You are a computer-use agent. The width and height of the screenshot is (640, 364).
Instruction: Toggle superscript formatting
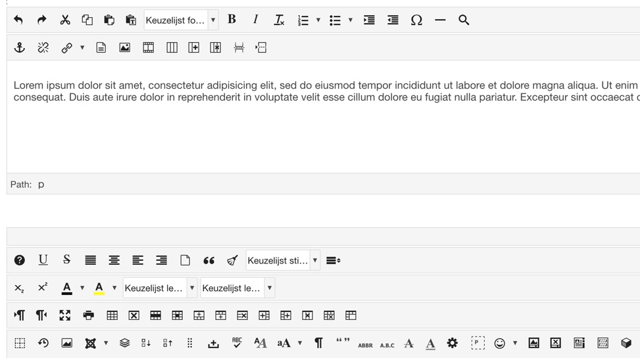point(43,287)
